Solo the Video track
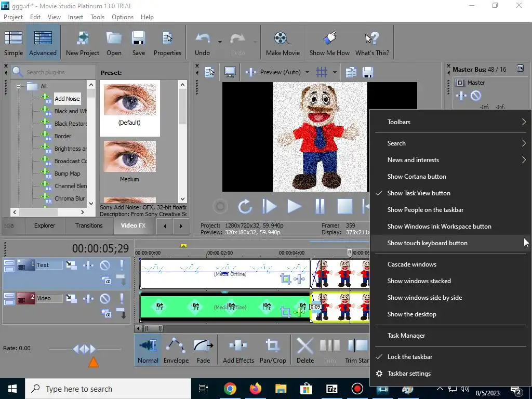This screenshot has width=532, height=399. tap(122, 298)
